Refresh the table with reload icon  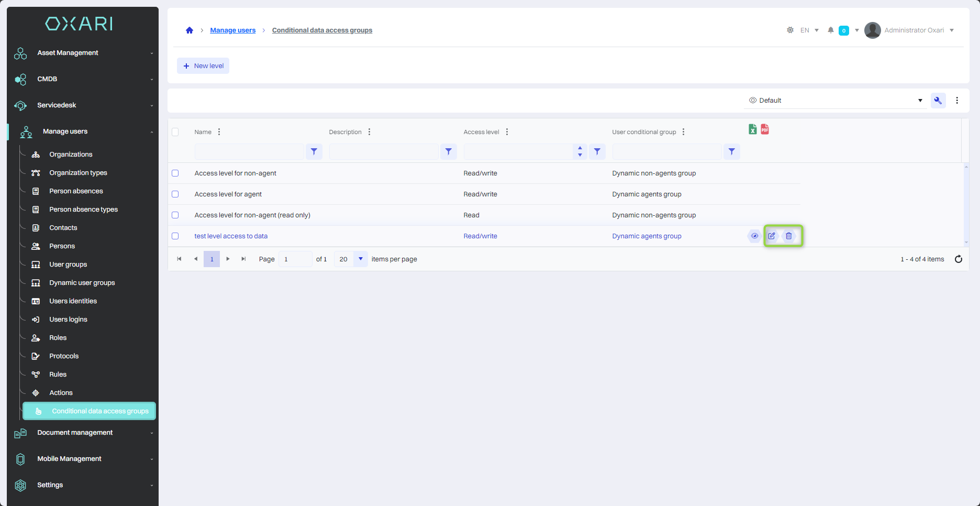958,259
